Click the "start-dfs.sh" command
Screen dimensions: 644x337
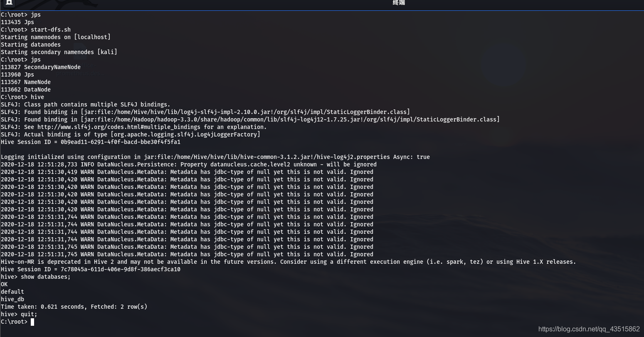pyautogui.click(x=51, y=30)
